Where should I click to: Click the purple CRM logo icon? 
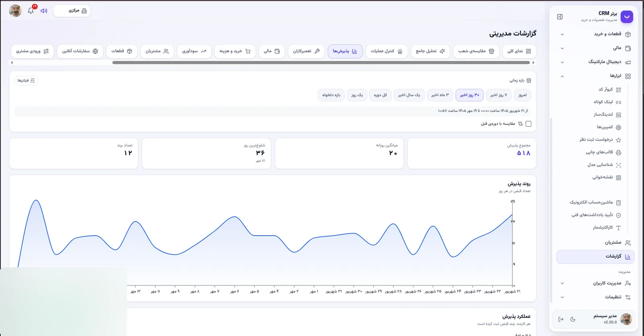(x=627, y=16)
